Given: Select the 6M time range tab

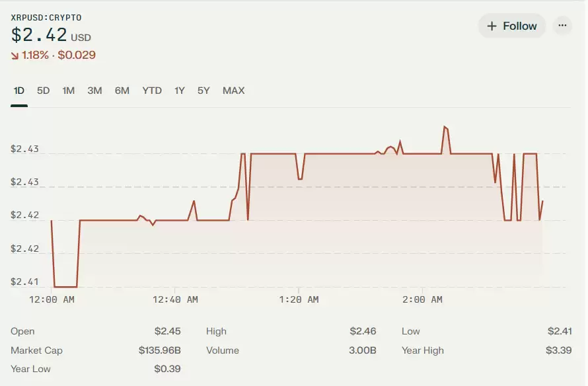Looking at the screenshot, I should tap(122, 91).
